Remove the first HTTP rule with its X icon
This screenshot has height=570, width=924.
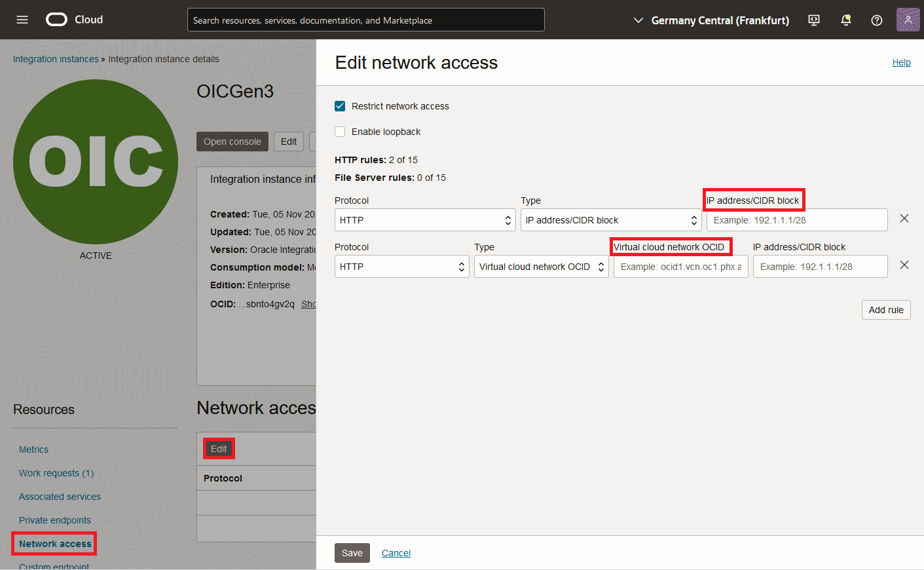pos(904,219)
